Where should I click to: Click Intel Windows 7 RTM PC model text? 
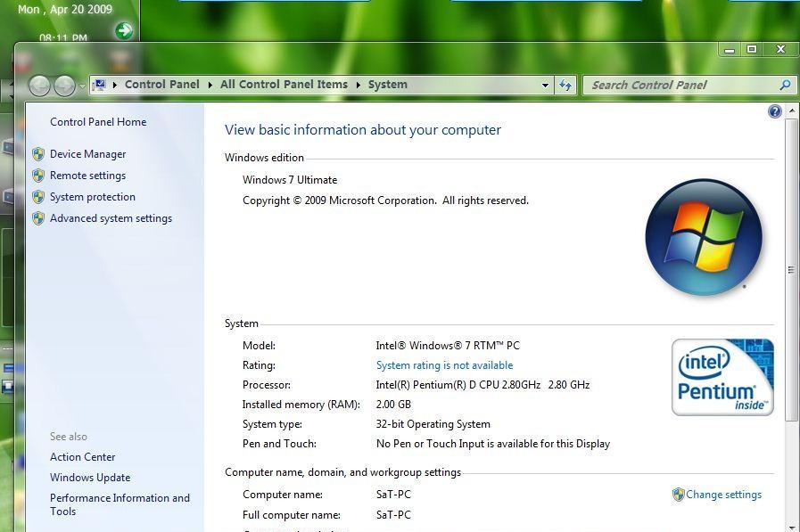(448, 346)
